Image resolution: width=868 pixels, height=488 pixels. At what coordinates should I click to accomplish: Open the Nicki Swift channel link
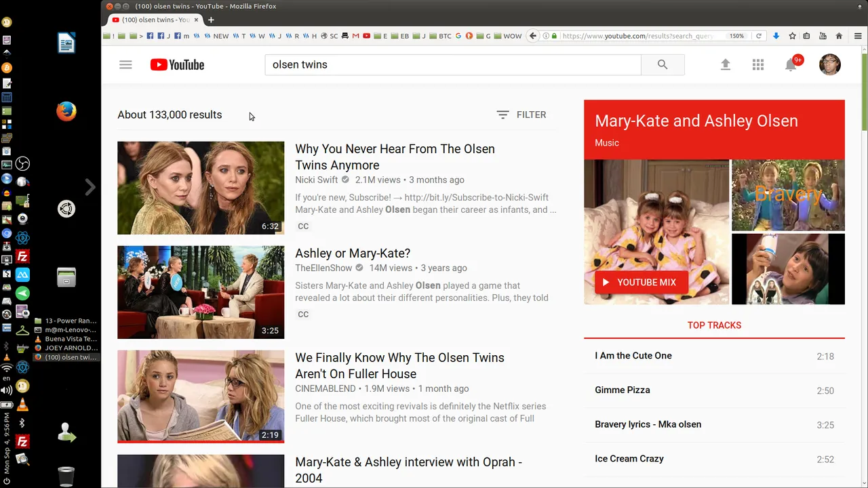(316, 180)
